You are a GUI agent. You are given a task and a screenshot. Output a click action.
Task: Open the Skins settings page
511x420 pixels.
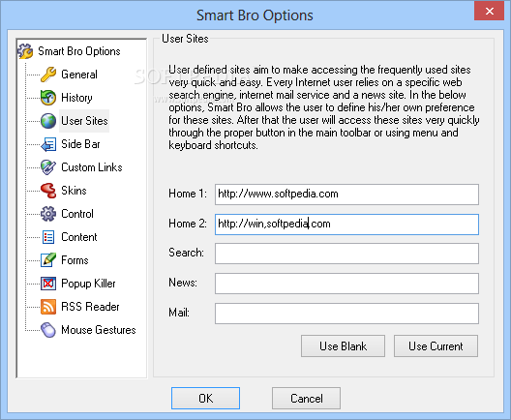[x=74, y=191]
